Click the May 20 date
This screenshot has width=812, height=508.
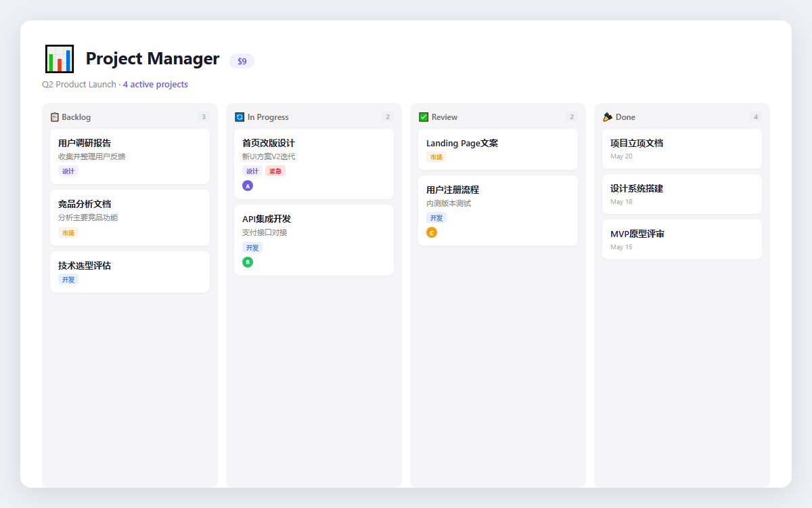(621, 156)
